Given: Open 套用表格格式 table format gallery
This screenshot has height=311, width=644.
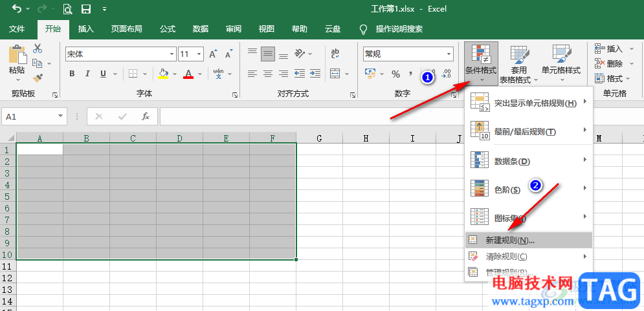Looking at the screenshot, I should click(520, 65).
